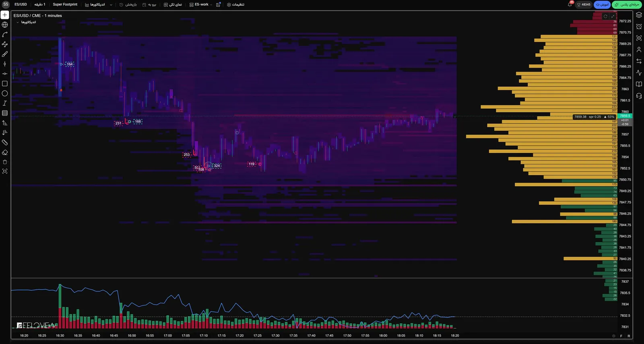This screenshot has height=344, width=644.
Task: Open the user profile icon in right sidebar
Action: (639, 49)
